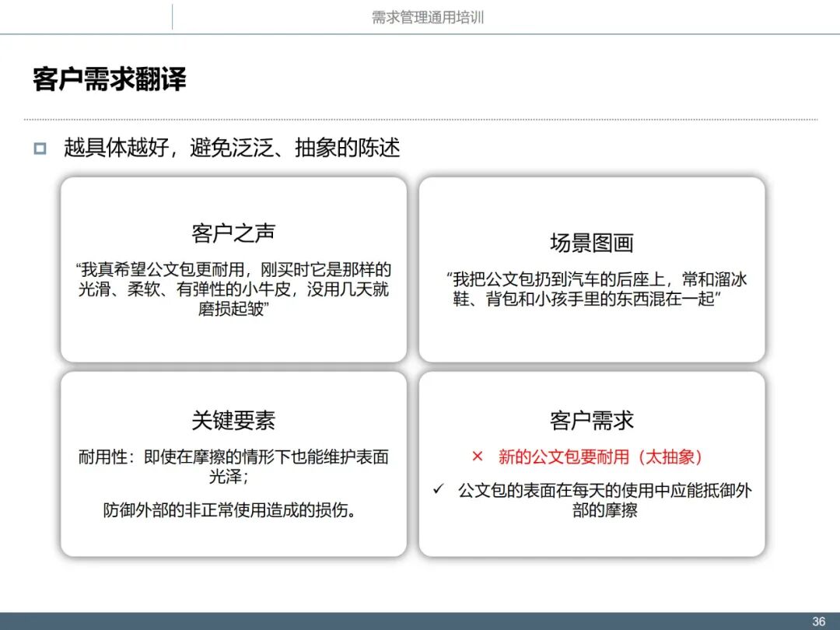Click the red × symbol in 客户需求 box
The width and height of the screenshot is (840, 630).
click(477, 457)
